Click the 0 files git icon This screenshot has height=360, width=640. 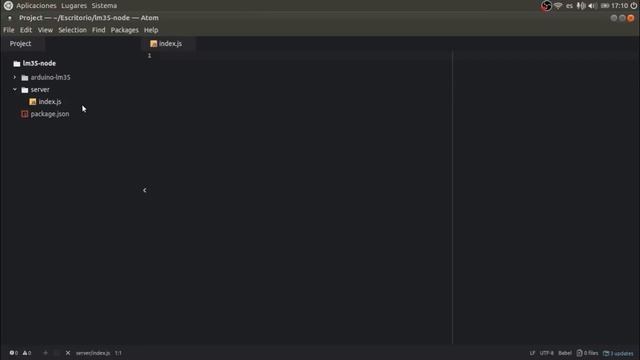pos(580,353)
